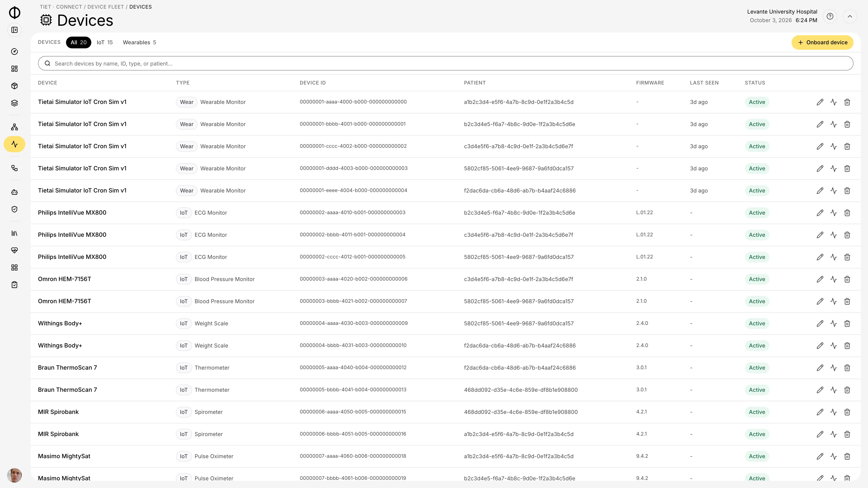The height and width of the screenshot is (488, 868).
Task: Switch to the Wearables 5 tab
Action: coord(139,42)
